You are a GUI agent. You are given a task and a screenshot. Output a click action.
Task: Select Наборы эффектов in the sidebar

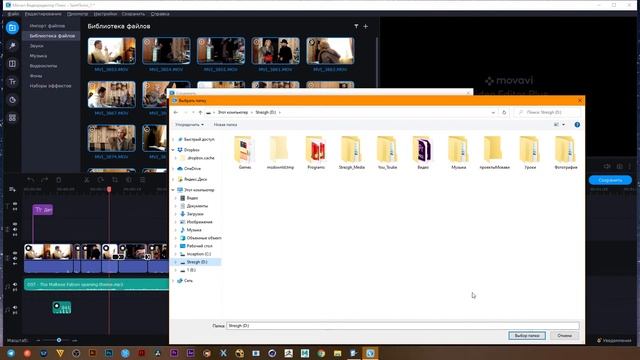tap(51, 86)
